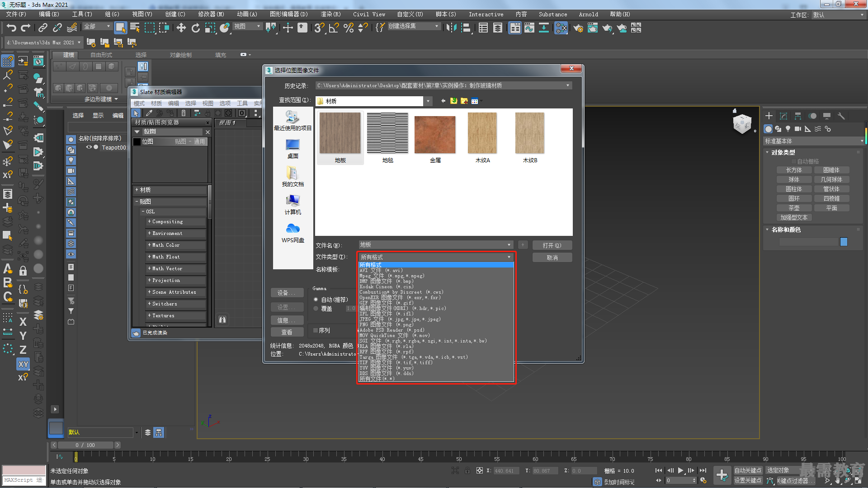
Task: Go back to previous folder in file dialog
Action: (443, 101)
